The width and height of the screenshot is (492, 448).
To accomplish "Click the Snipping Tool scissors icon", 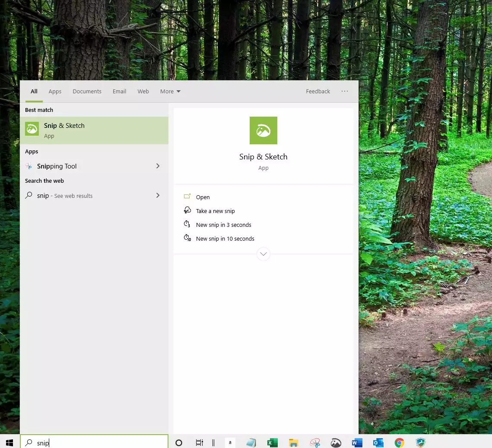I will 29,166.
